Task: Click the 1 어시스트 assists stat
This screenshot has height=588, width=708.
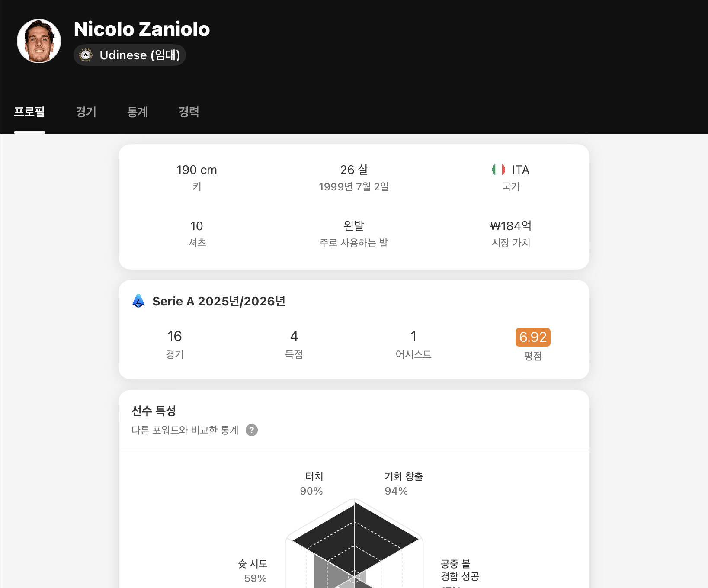Action: 413,344
